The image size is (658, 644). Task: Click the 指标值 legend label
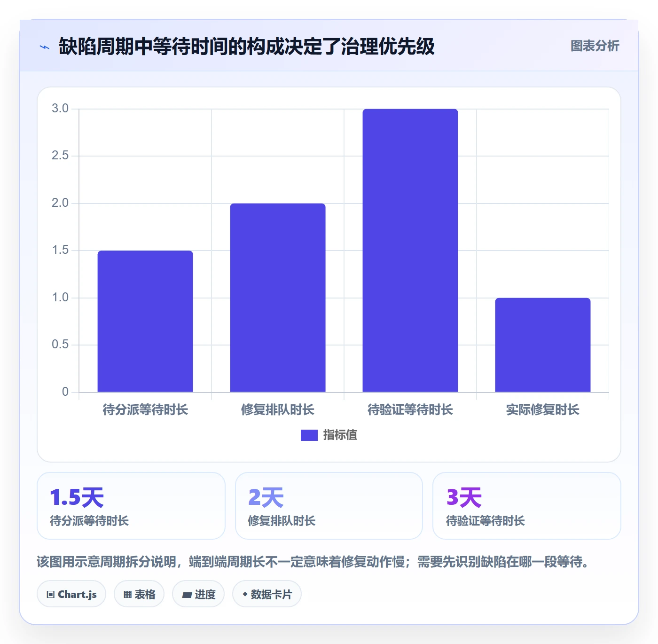tap(340, 435)
